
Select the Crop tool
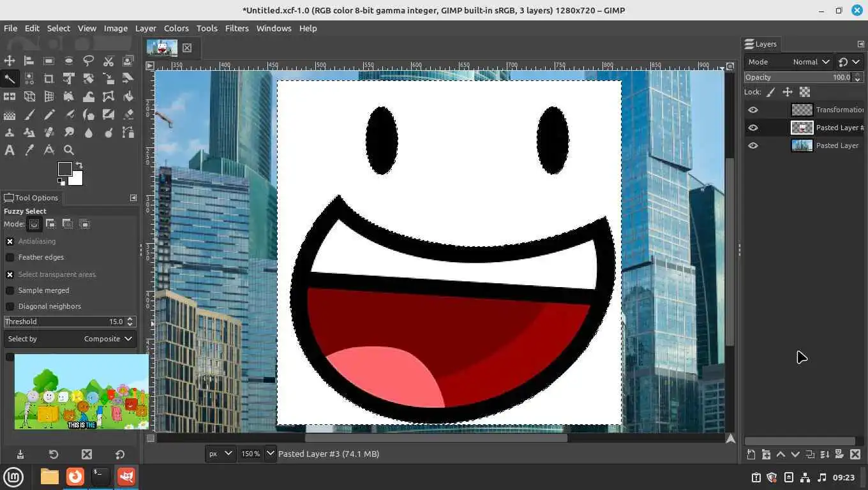coord(49,78)
